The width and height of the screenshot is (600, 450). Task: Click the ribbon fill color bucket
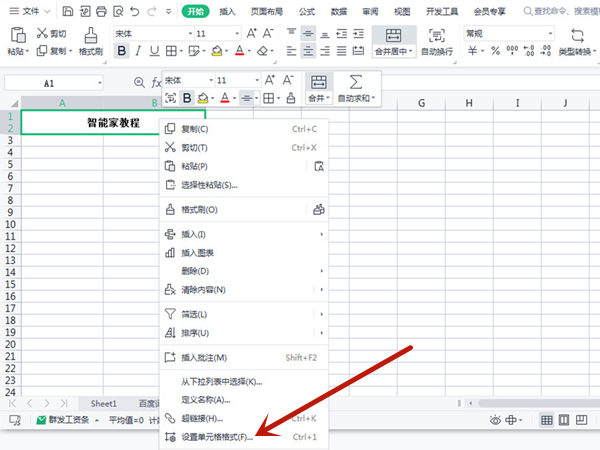click(217, 51)
